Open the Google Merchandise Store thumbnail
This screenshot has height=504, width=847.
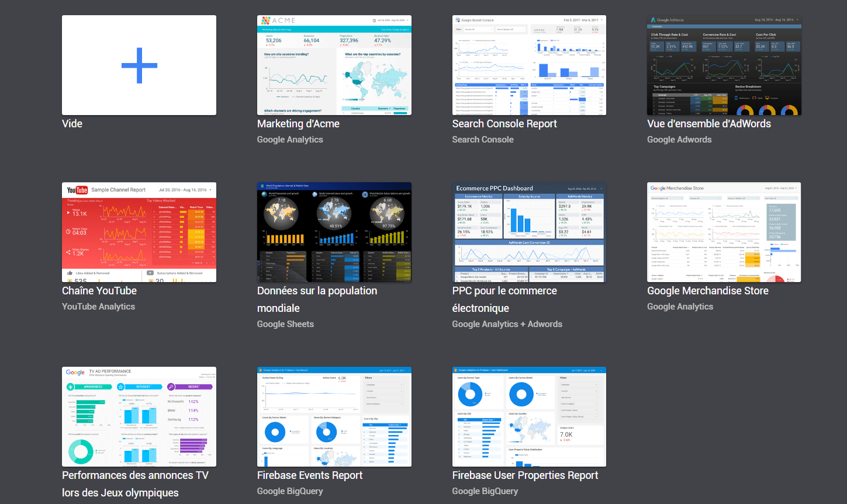click(724, 232)
